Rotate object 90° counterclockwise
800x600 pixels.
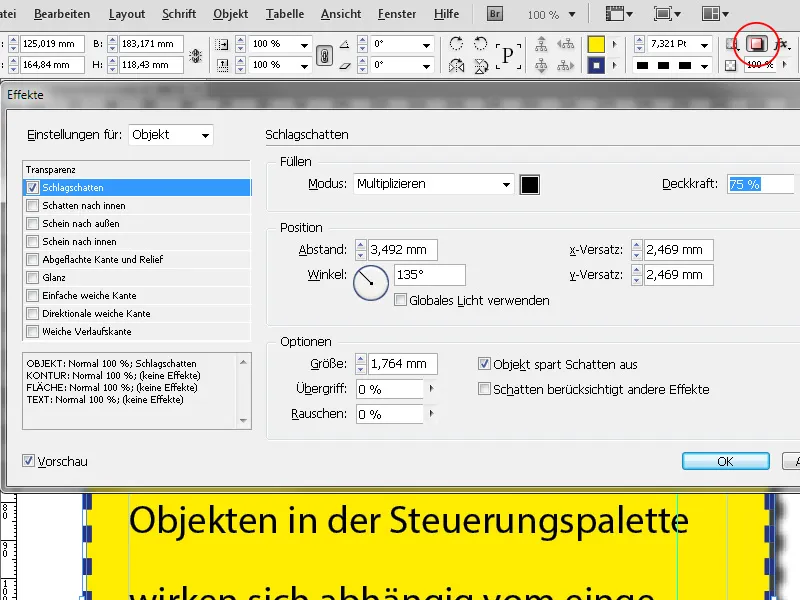coord(480,44)
